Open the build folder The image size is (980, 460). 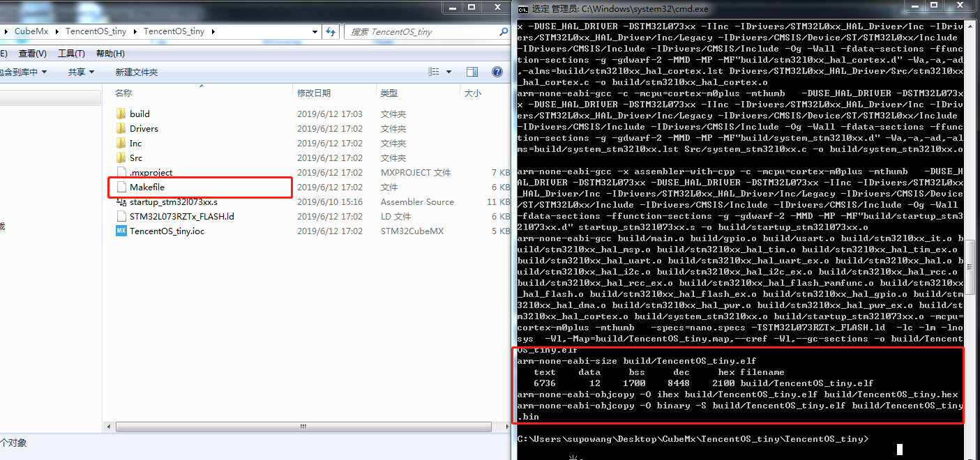[140, 114]
